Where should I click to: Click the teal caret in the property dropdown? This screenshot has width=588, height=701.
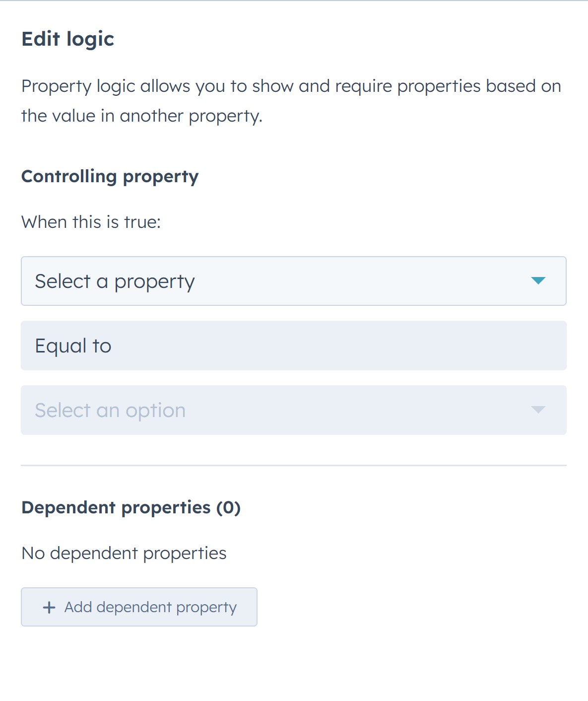click(538, 281)
